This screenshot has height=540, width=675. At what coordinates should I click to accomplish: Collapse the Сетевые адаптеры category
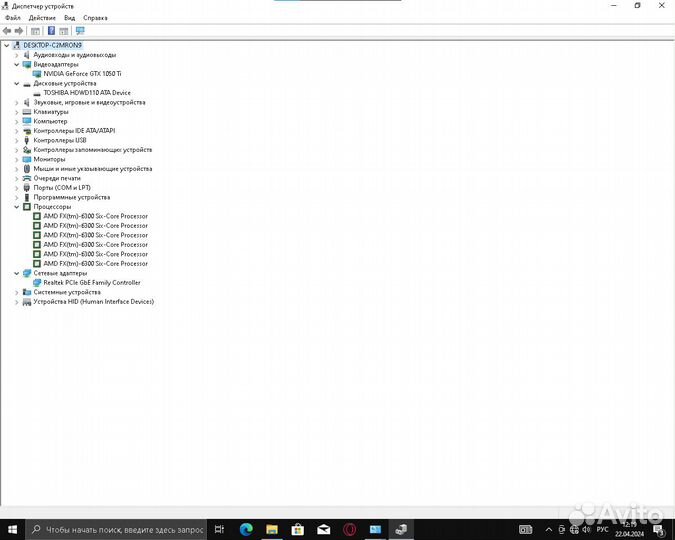(x=16, y=273)
